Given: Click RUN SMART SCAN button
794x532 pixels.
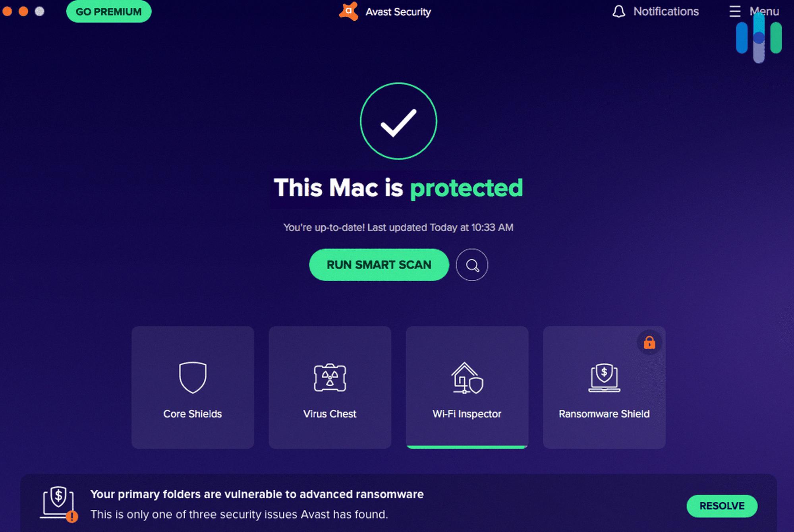Looking at the screenshot, I should click(x=379, y=265).
